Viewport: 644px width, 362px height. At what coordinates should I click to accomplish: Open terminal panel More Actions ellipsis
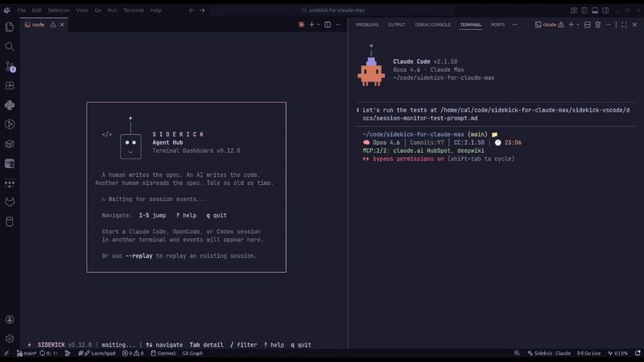[x=609, y=25]
